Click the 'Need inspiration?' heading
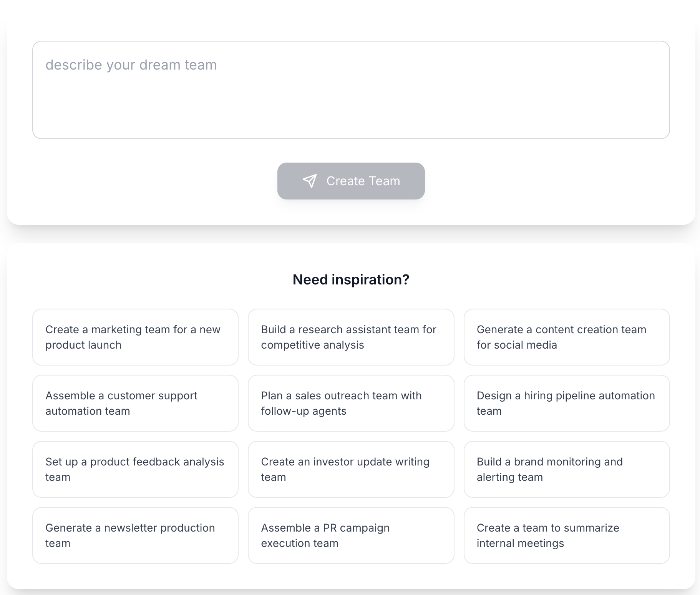The width and height of the screenshot is (700, 595). click(351, 279)
